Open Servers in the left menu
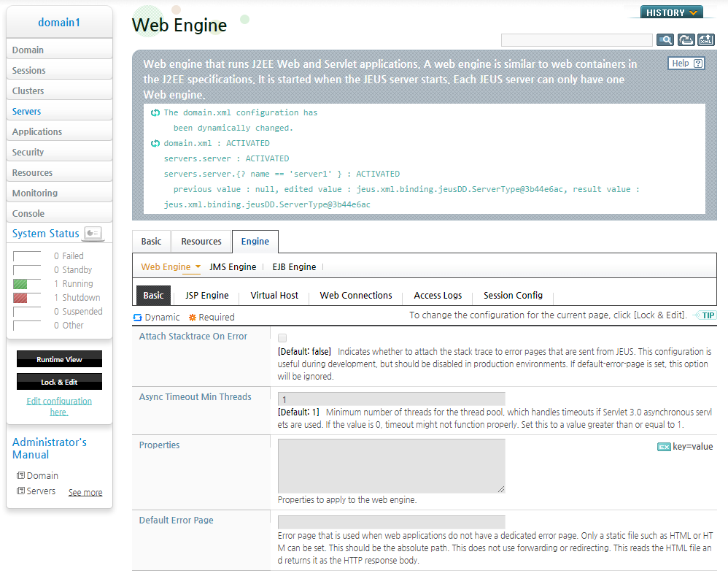 point(59,111)
